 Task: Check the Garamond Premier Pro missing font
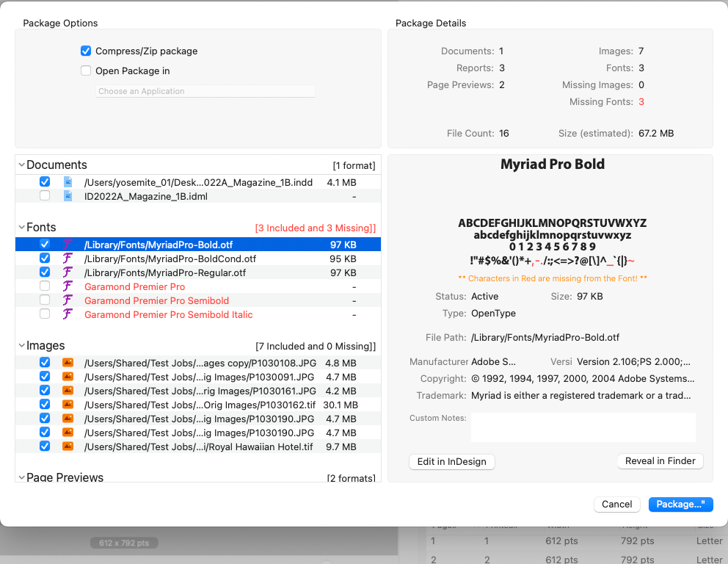tap(45, 286)
